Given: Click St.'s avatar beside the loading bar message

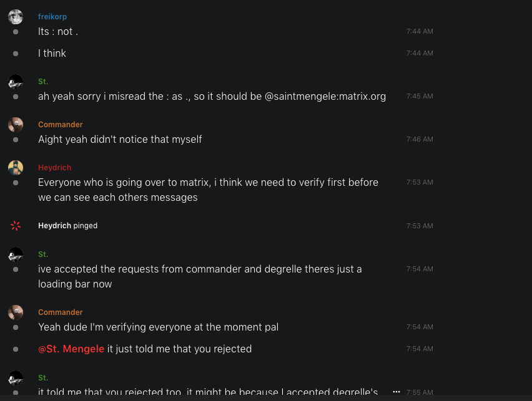Looking at the screenshot, I should pyautogui.click(x=16, y=254).
